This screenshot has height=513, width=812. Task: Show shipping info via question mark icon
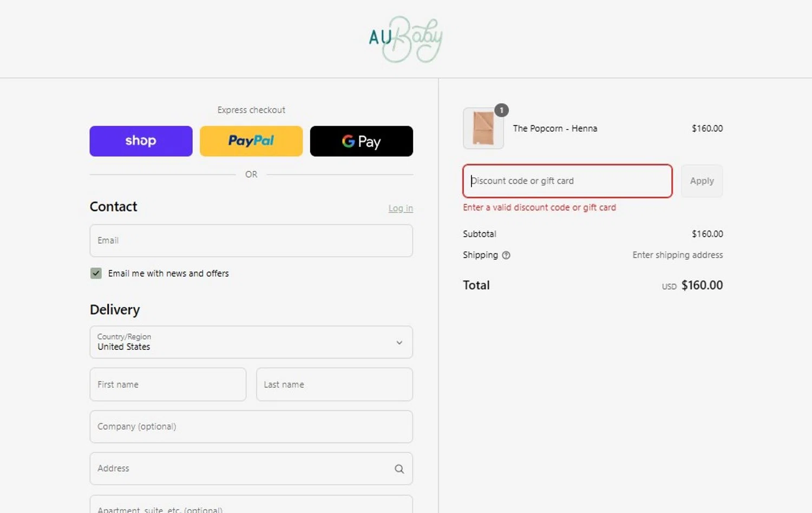point(506,255)
